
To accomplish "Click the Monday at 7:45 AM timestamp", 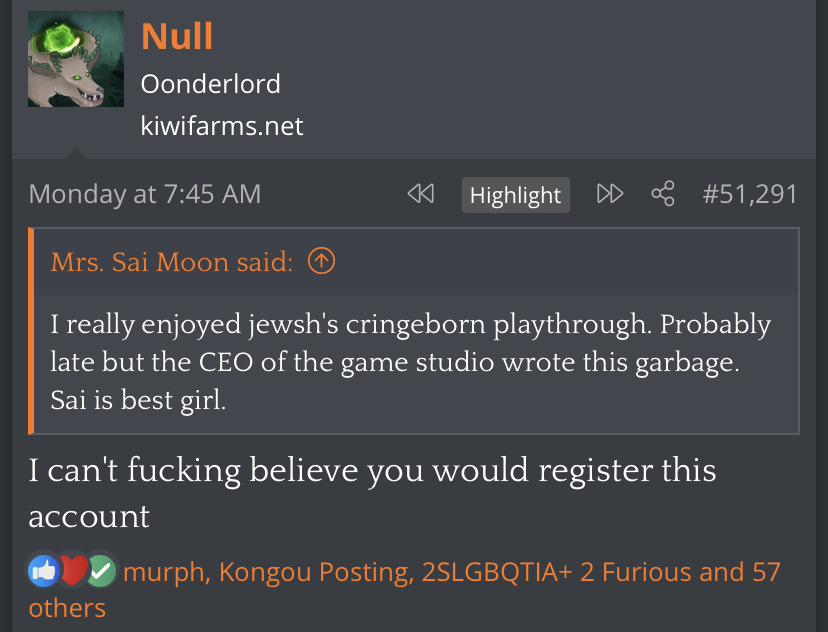I will [x=145, y=194].
